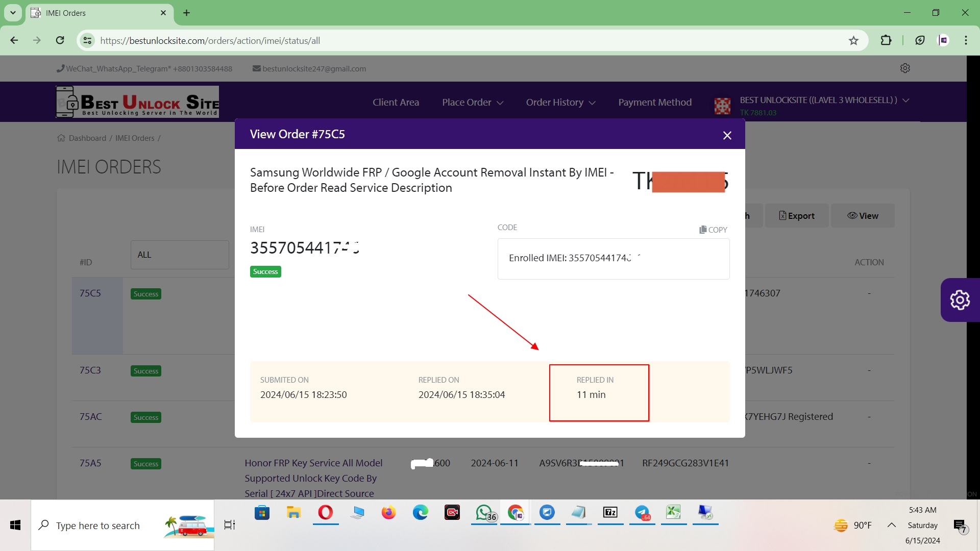The width and height of the screenshot is (980, 551).
Task: Open WhatsApp from the taskbar
Action: pyautogui.click(x=484, y=512)
